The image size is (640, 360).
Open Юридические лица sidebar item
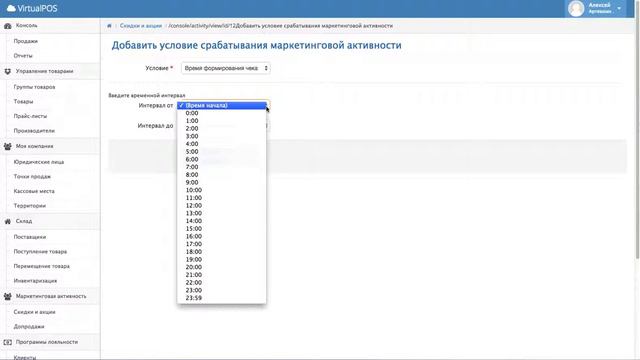39,162
